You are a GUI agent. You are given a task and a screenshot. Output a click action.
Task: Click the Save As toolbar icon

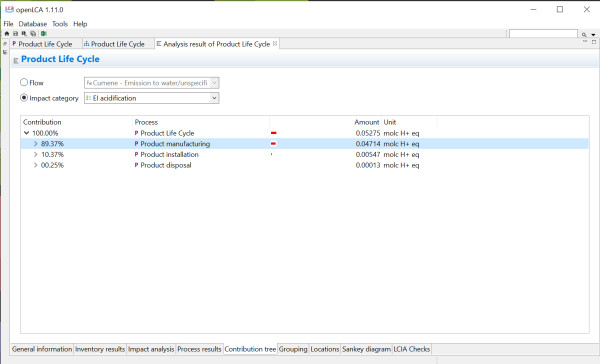click(x=24, y=34)
